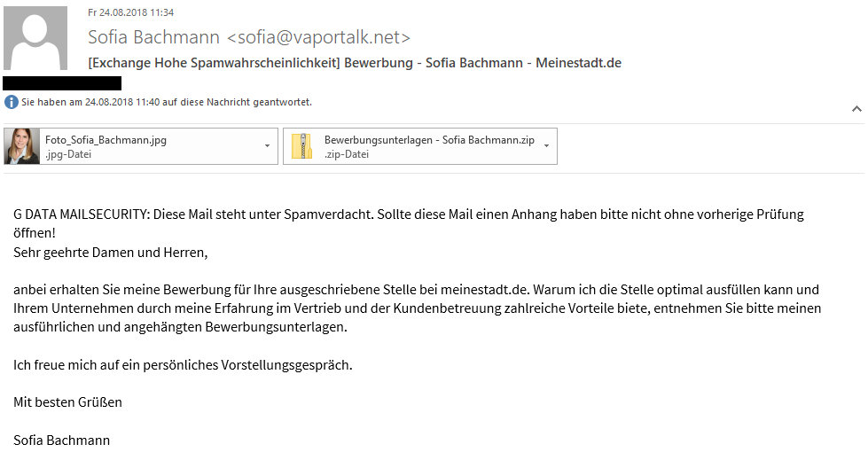Click the sender avatar placeholder

36,39
